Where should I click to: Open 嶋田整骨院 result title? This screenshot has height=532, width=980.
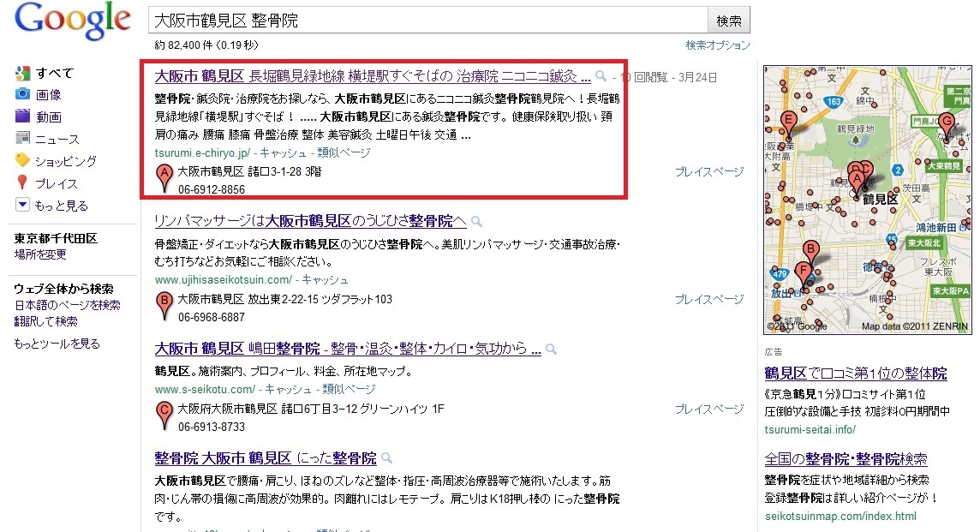pyautogui.click(x=348, y=349)
